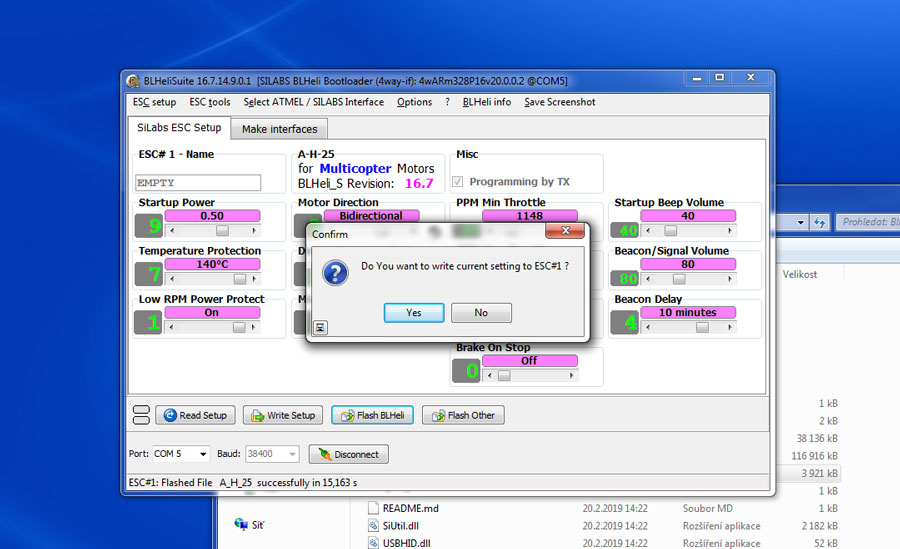Image resolution: width=900 pixels, height=549 pixels.
Task: Click the Flash BLHeli button
Action: point(373,415)
